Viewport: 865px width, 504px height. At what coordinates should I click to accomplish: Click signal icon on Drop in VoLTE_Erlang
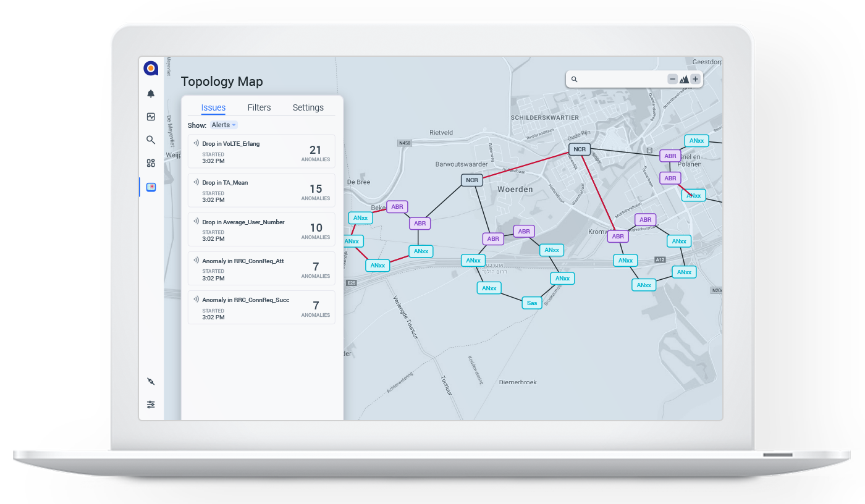click(196, 143)
